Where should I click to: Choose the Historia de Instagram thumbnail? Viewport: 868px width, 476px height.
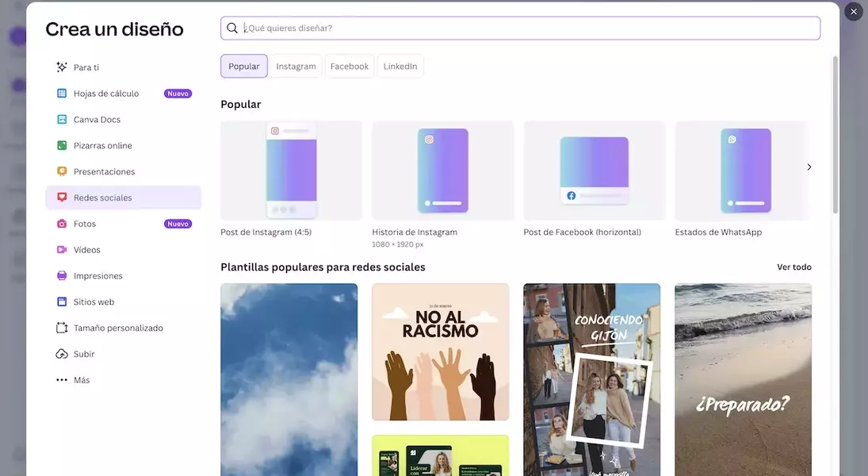pos(443,171)
